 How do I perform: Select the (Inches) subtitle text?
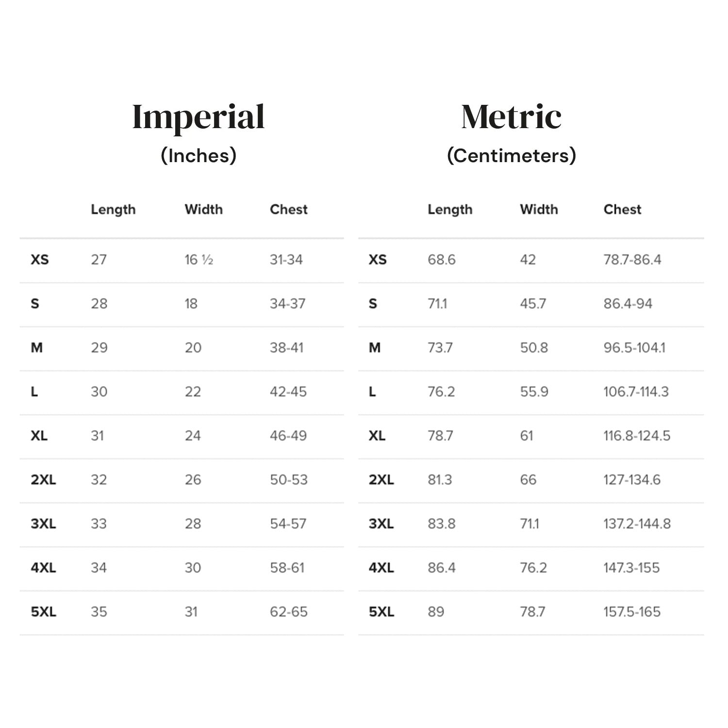coord(199,156)
